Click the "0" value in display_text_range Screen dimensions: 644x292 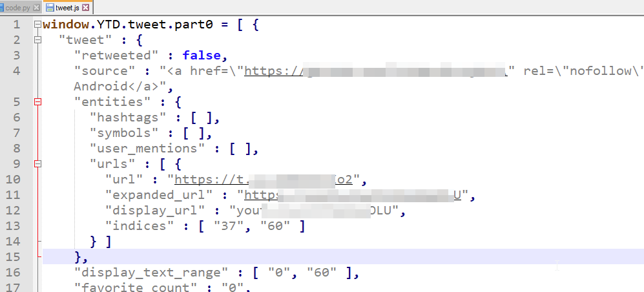pyautogui.click(x=279, y=273)
